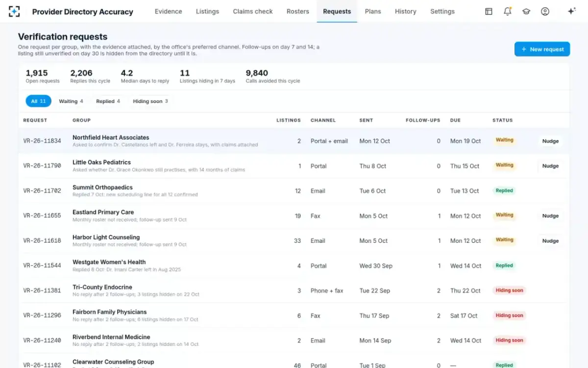
Task: Select Northfield Heart Associates group name
Action: [x=111, y=137]
